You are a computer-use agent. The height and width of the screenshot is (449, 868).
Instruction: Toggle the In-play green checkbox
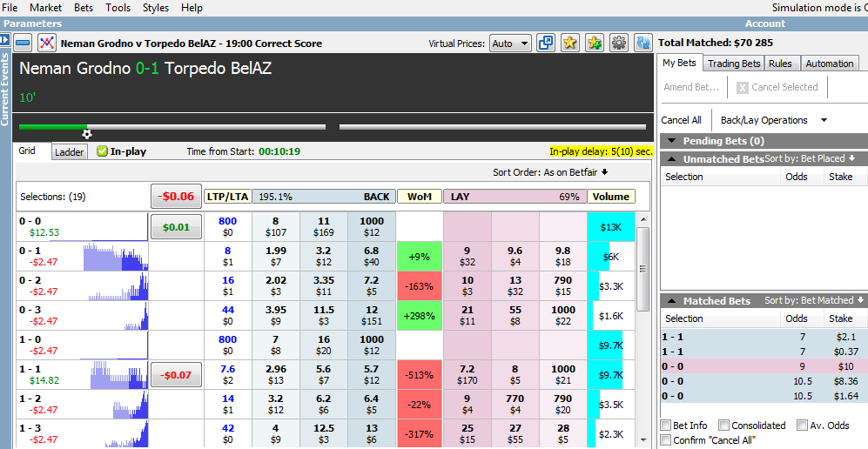102,151
